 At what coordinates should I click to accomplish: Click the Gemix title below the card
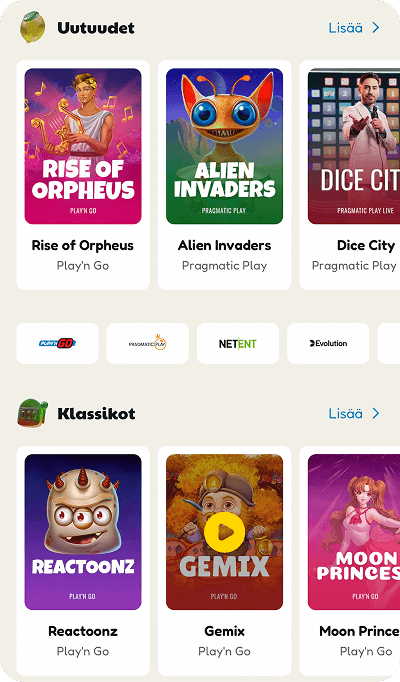[x=224, y=631]
